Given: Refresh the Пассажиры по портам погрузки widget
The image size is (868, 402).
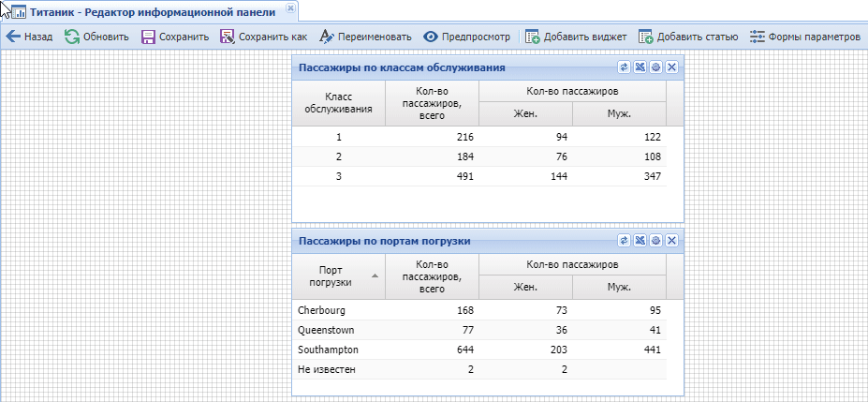Looking at the screenshot, I should click(624, 240).
